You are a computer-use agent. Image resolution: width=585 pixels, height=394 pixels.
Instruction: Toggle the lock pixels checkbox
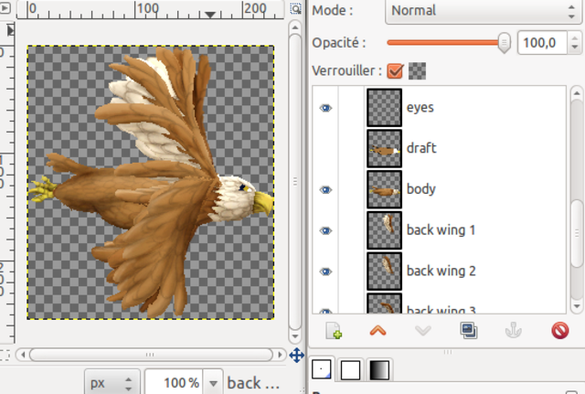coord(395,71)
